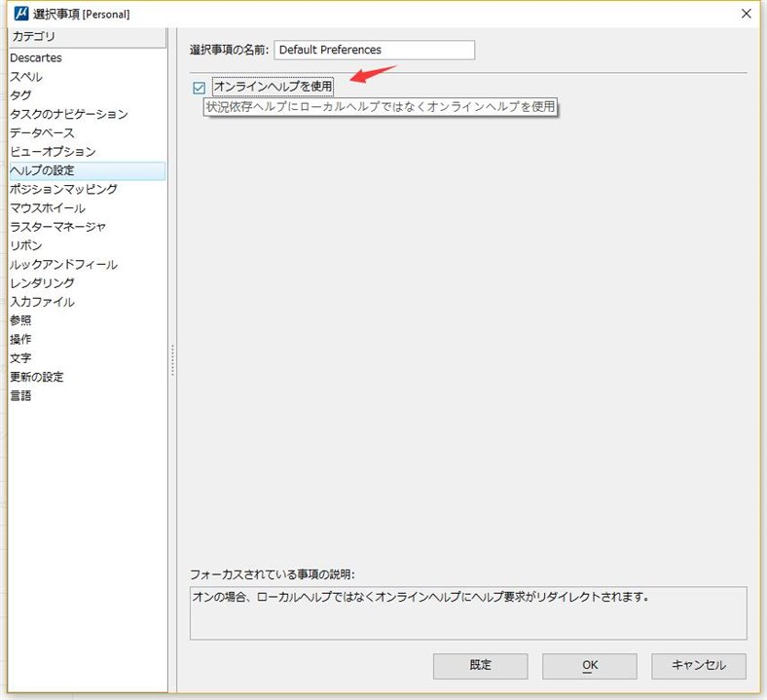Confirm with the OK button
The image size is (767, 700).
tap(590, 666)
